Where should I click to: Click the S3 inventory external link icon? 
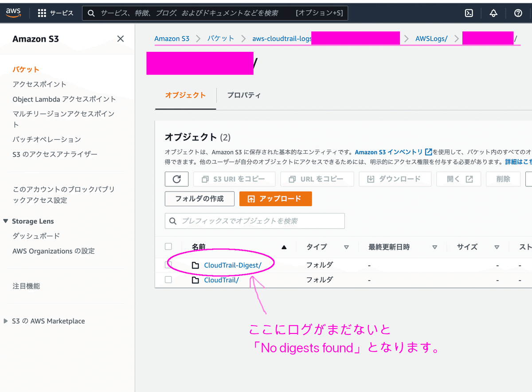[428, 152]
